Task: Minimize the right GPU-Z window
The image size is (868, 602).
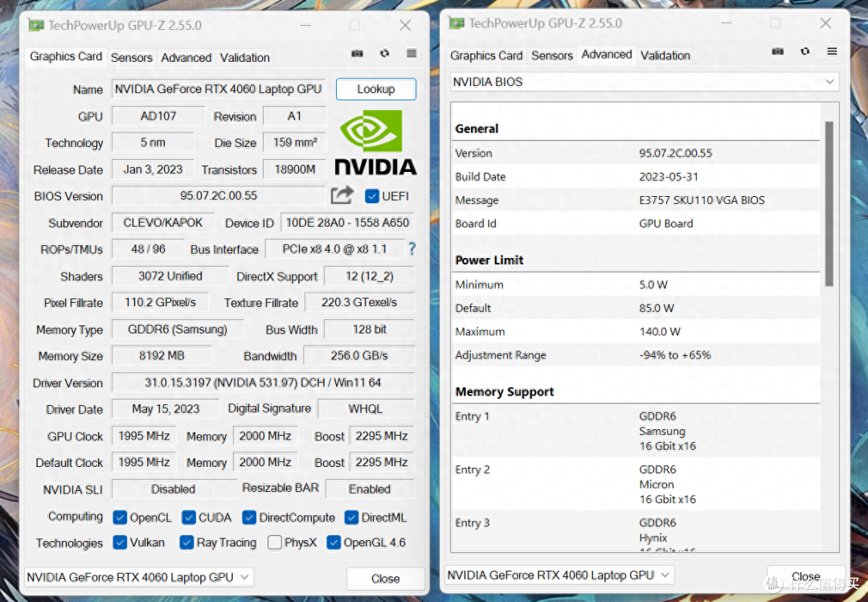Action: point(727,23)
